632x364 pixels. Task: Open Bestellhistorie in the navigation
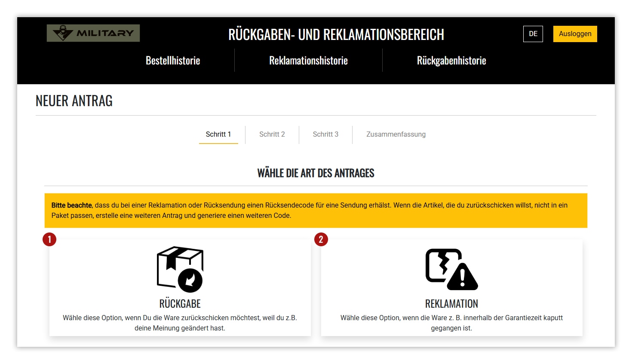click(173, 61)
